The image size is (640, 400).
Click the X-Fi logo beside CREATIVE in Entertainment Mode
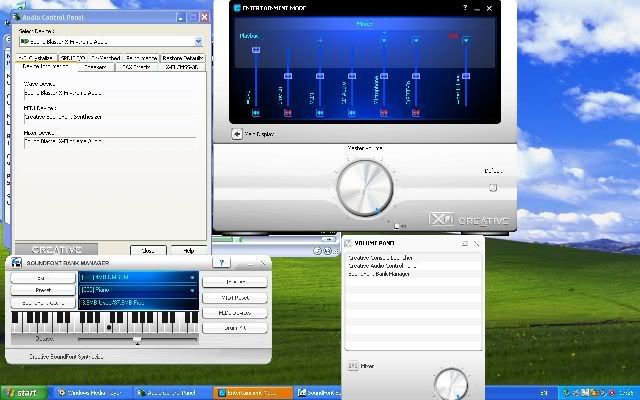(x=441, y=219)
